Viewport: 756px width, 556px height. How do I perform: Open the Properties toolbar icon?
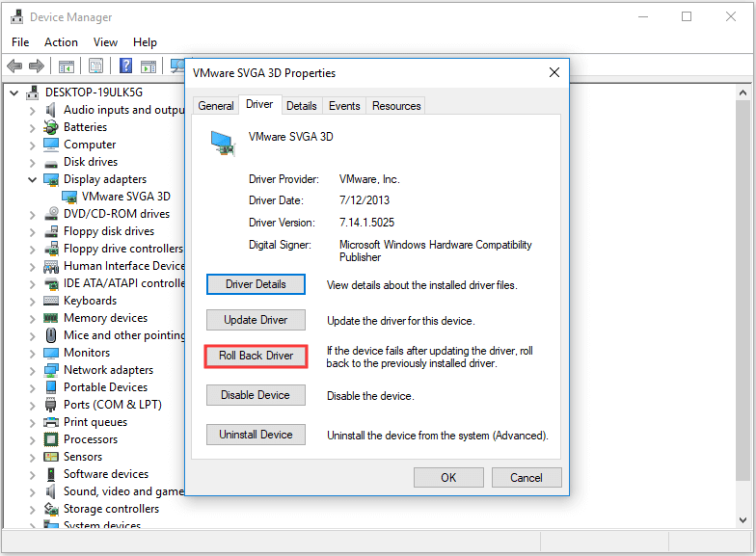pyautogui.click(x=95, y=66)
